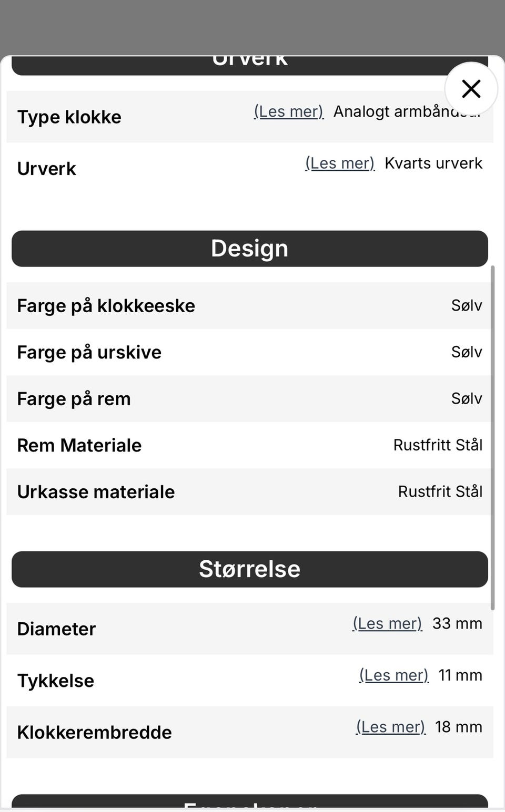Select the 'Urkasse materiale' row

(x=250, y=491)
